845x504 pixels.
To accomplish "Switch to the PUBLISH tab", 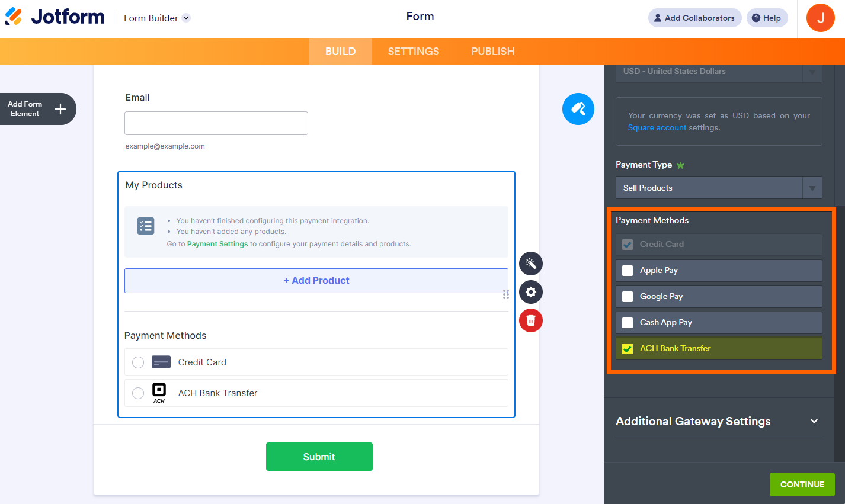I will (493, 52).
